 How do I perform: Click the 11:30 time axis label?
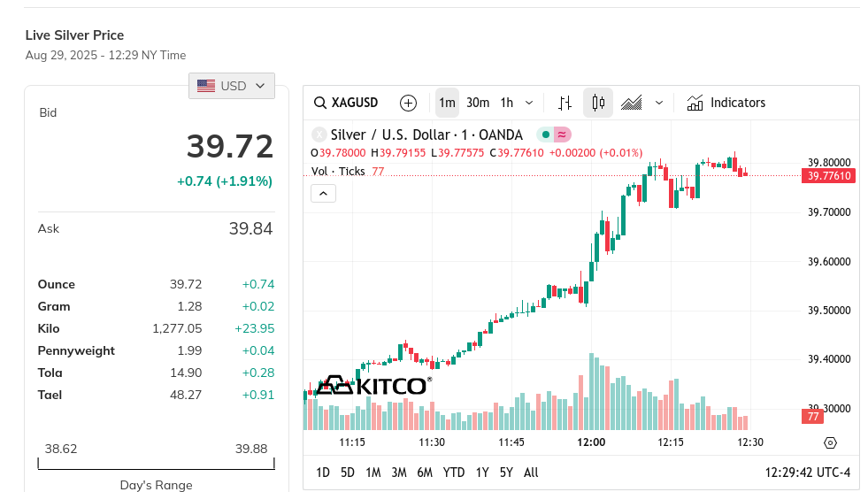tap(432, 442)
